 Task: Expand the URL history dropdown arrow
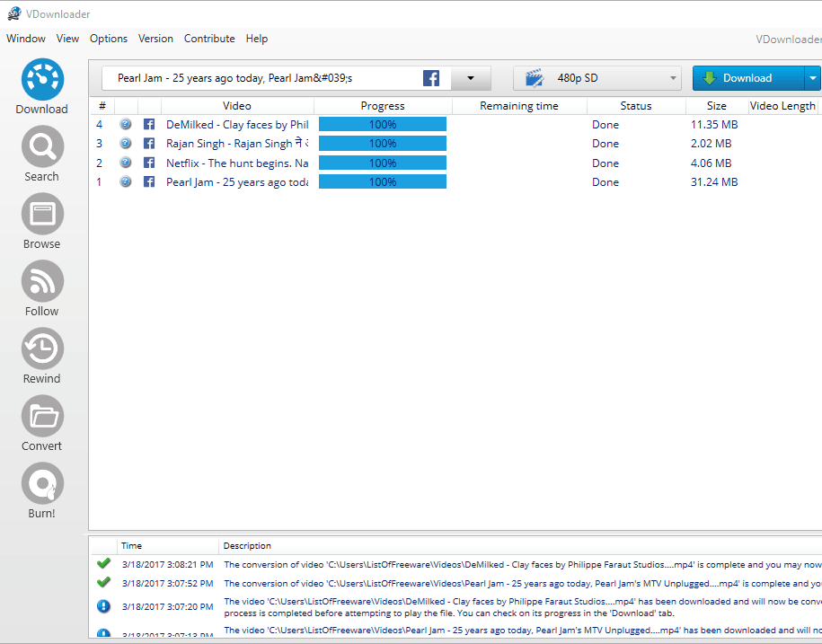click(471, 78)
